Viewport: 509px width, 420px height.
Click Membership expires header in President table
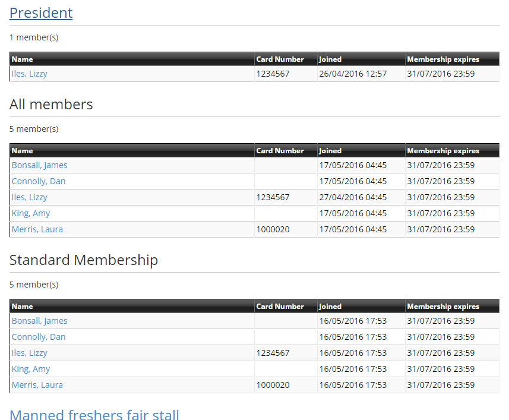(x=443, y=59)
